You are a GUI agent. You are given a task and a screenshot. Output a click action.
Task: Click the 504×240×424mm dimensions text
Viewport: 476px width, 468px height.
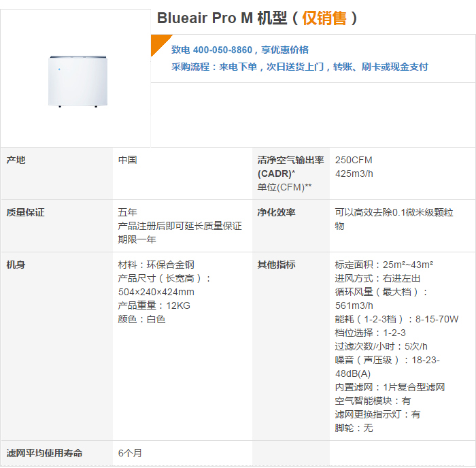156,292
